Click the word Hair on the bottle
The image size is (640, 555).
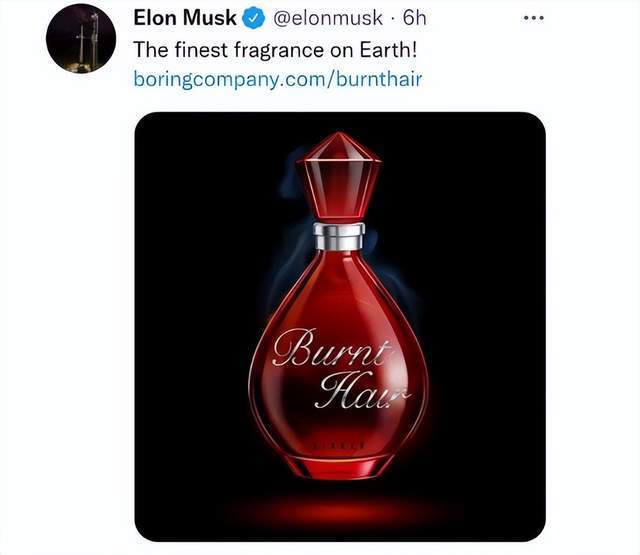pyautogui.click(x=362, y=391)
